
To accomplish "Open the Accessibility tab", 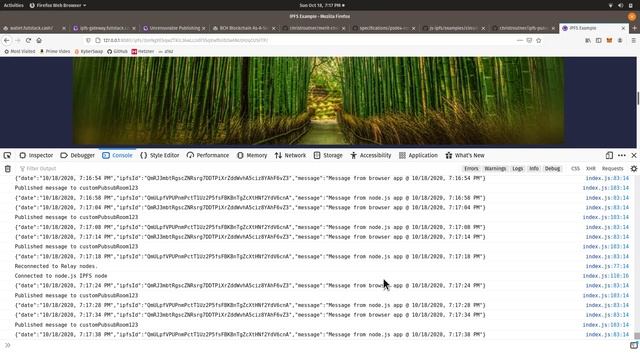I will coord(371,156).
